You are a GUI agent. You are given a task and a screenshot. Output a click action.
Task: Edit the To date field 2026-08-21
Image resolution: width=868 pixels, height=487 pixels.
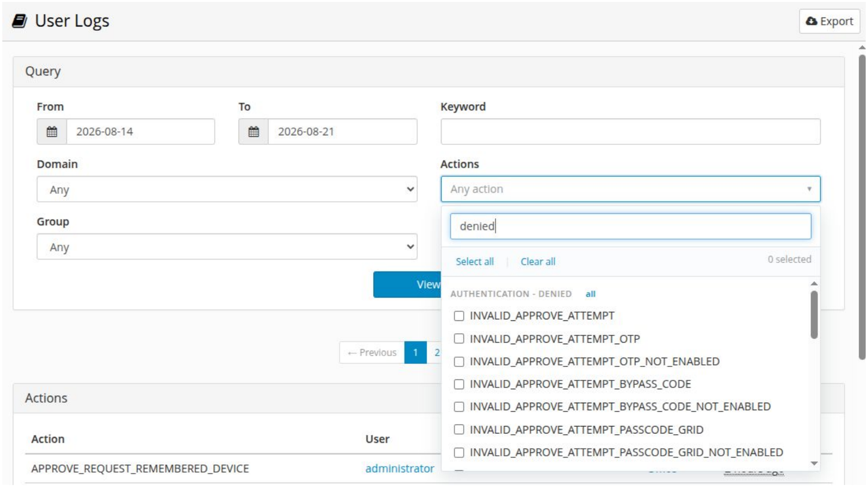[342, 131]
